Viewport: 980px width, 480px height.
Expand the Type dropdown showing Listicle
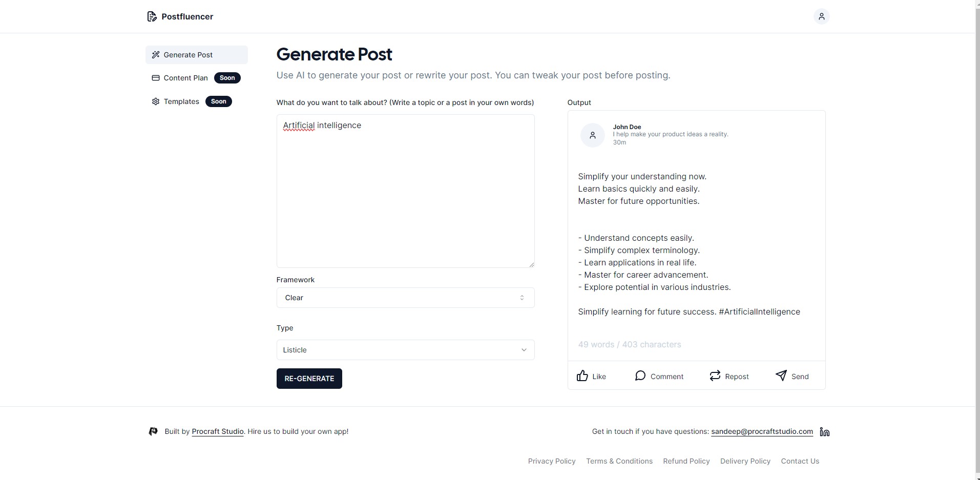point(405,350)
